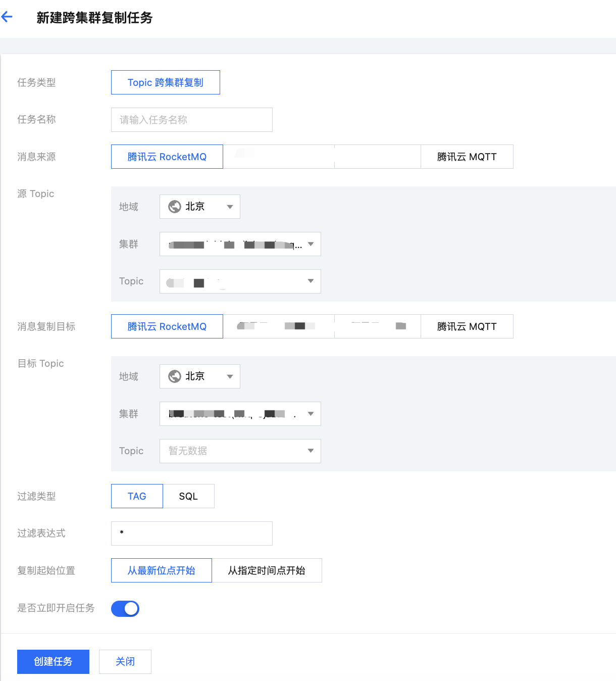The image size is (616, 681).
Task: Go back using the blue arrow icon
Action: (x=7, y=17)
